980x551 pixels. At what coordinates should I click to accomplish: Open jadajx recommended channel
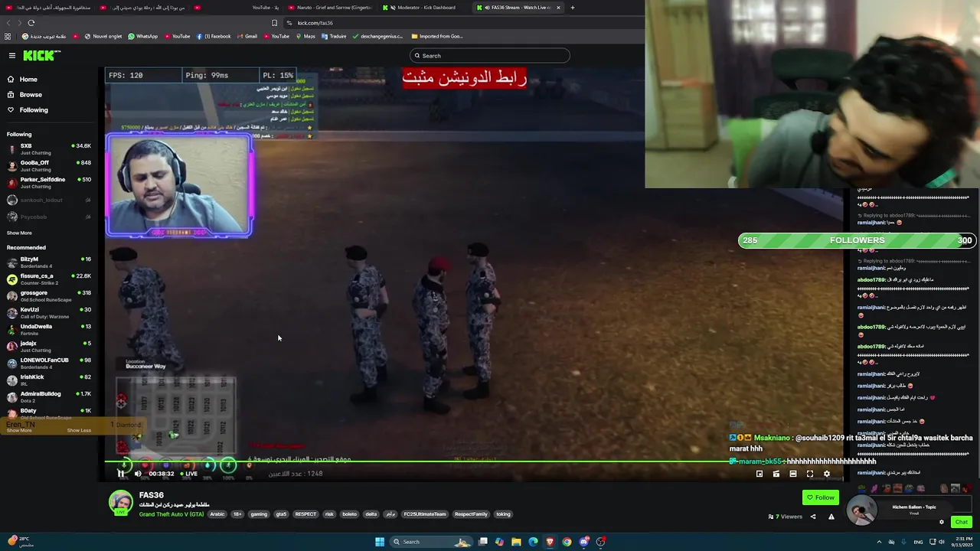coord(49,347)
